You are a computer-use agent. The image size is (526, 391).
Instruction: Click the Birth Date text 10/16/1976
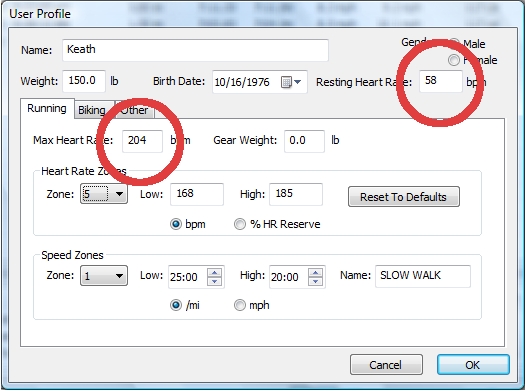tap(242, 82)
